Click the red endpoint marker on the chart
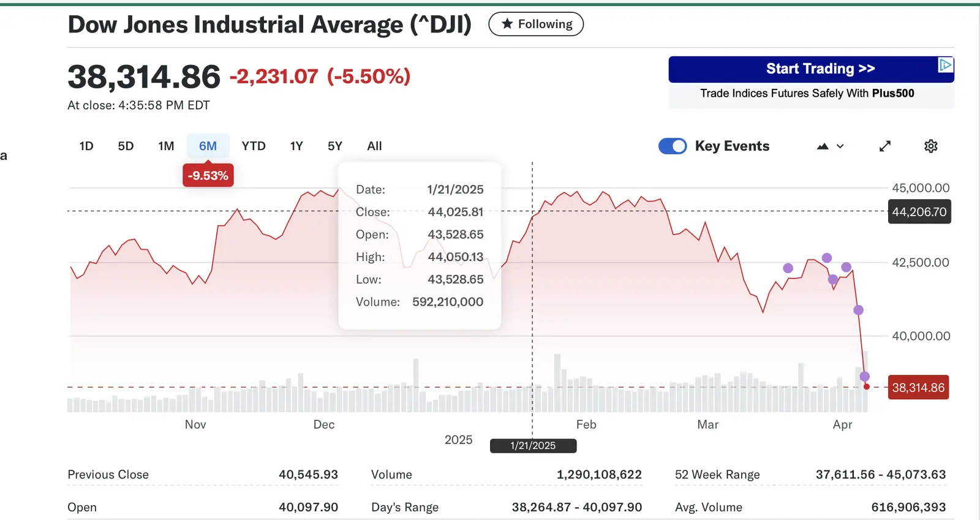This screenshot has width=980, height=520. coord(866,386)
